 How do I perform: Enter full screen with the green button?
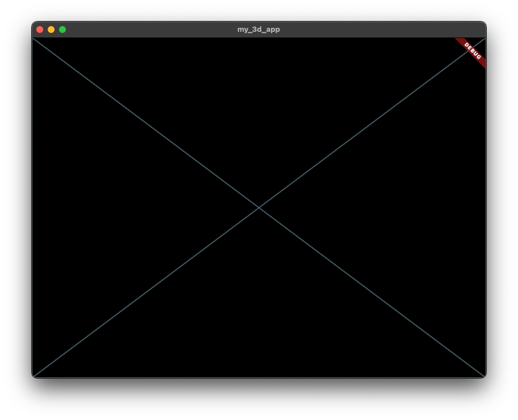[x=62, y=30]
